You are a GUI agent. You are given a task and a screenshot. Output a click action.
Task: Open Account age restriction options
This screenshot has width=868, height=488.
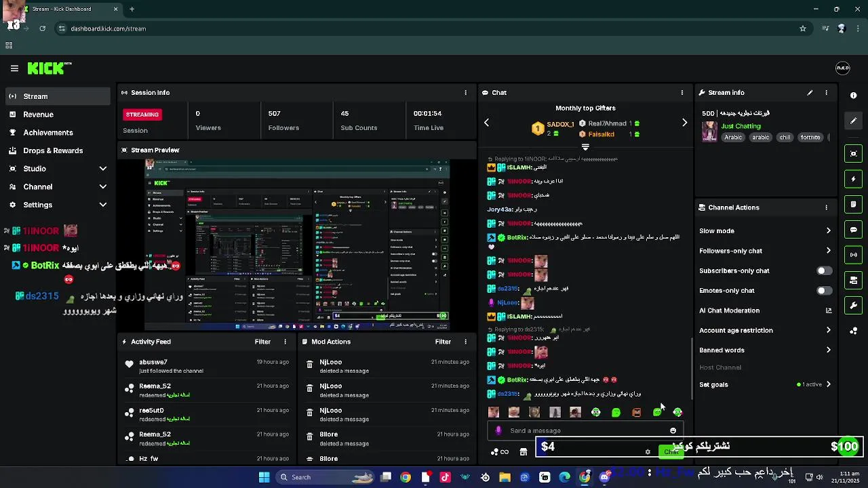point(765,331)
